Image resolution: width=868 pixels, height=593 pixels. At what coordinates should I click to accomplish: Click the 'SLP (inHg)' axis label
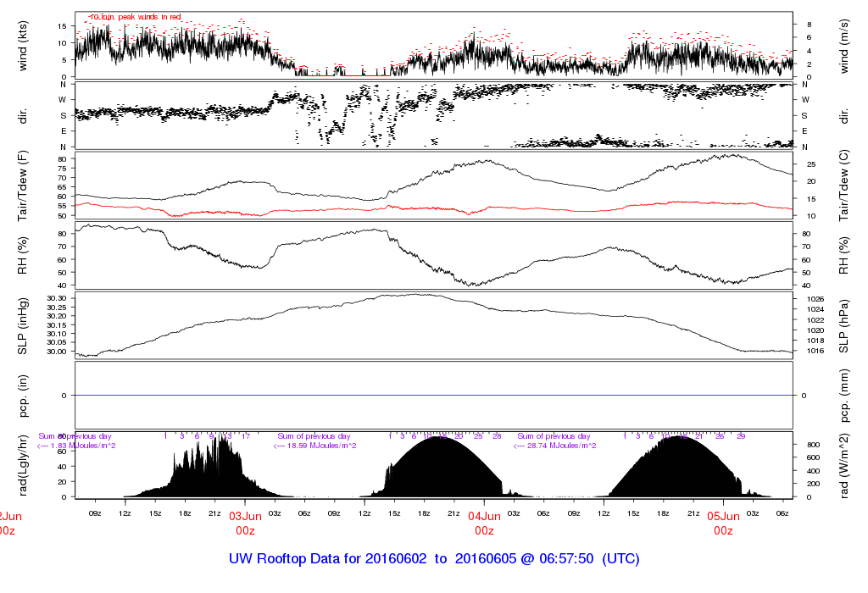coord(24,325)
